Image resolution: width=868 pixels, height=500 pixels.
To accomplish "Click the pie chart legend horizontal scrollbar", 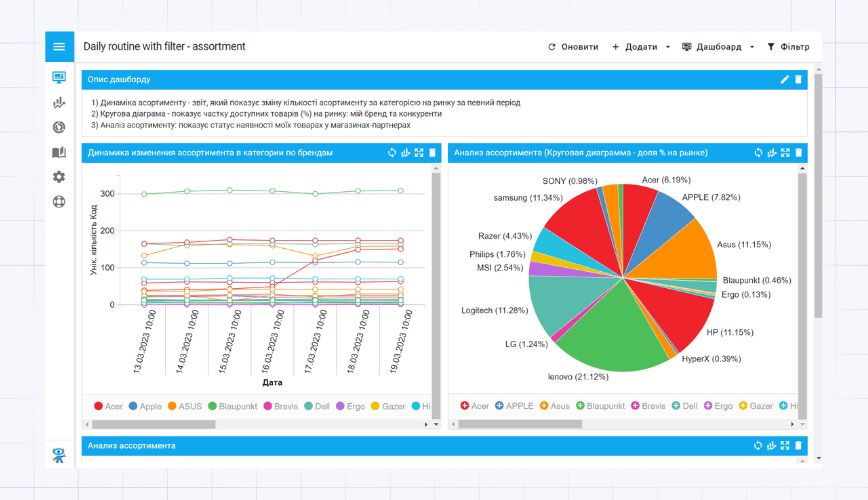I will [x=520, y=424].
